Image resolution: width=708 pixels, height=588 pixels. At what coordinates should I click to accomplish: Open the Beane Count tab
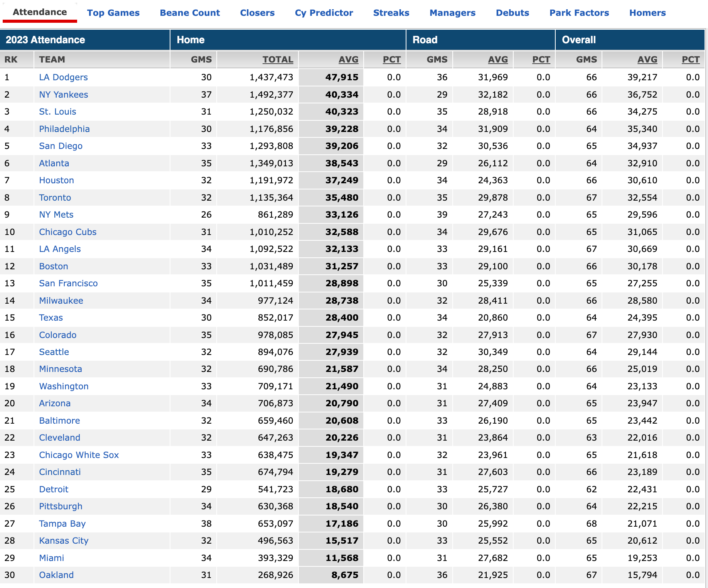[190, 13]
